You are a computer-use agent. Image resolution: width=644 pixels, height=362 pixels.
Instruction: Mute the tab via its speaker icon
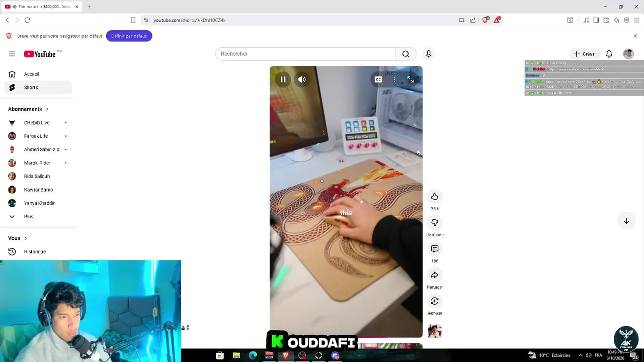coord(14,7)
